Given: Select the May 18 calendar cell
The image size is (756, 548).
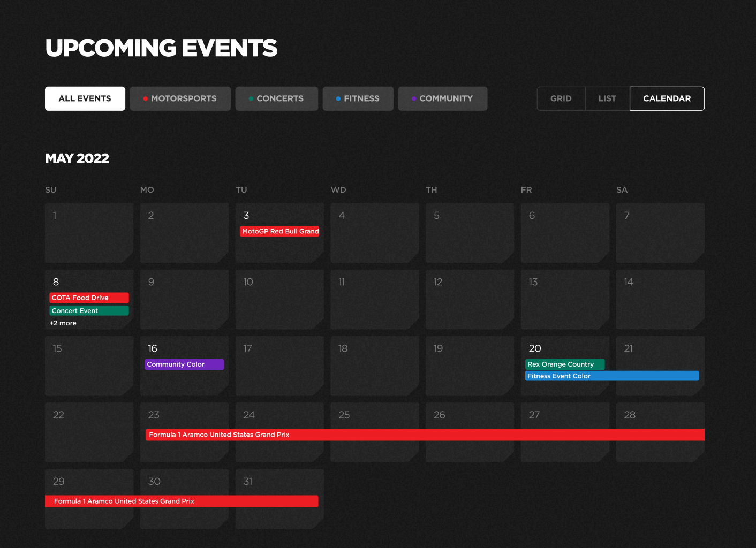Looking at the screenshot, I should point(375,366).
